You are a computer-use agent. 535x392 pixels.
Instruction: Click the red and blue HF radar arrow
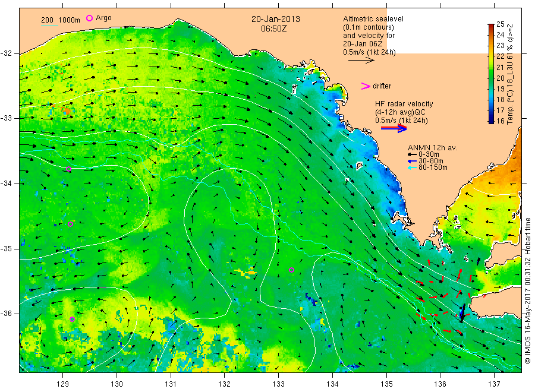coord(394,128)
